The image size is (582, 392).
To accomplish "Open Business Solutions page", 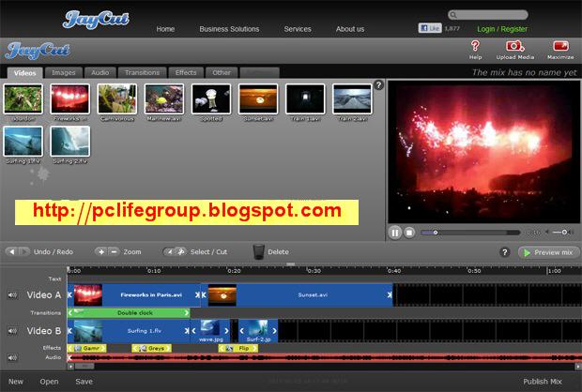I will [229, 29].
